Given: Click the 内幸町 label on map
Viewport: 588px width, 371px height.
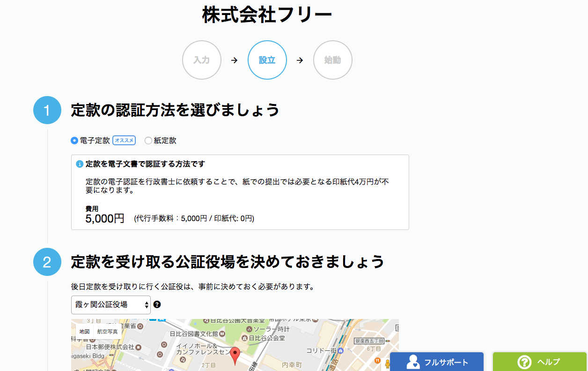Looking at the screenshot, I should click(292, 364).
